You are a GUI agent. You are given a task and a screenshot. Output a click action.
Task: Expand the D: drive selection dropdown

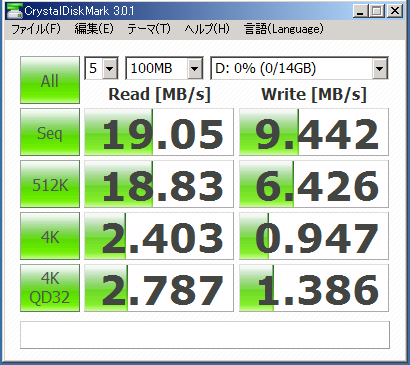coord(380,69)
